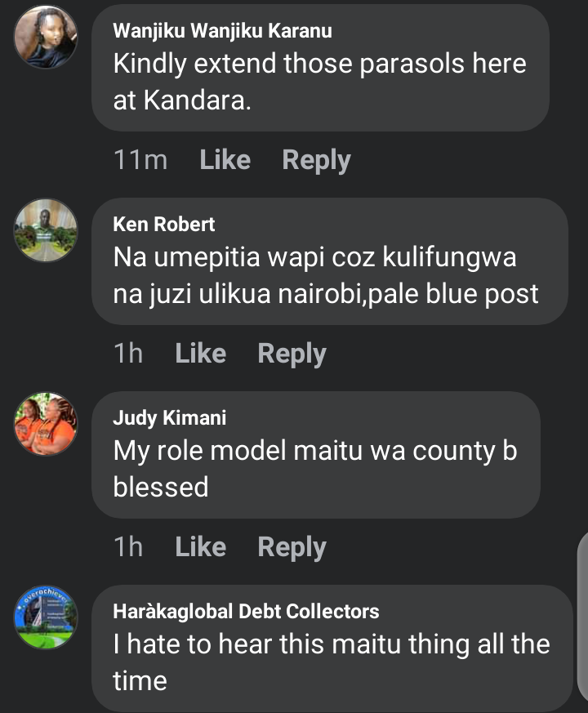Click the 11m timestamp on first comment
The height and width of the screenshot is (713, 588).
(140, 160)
